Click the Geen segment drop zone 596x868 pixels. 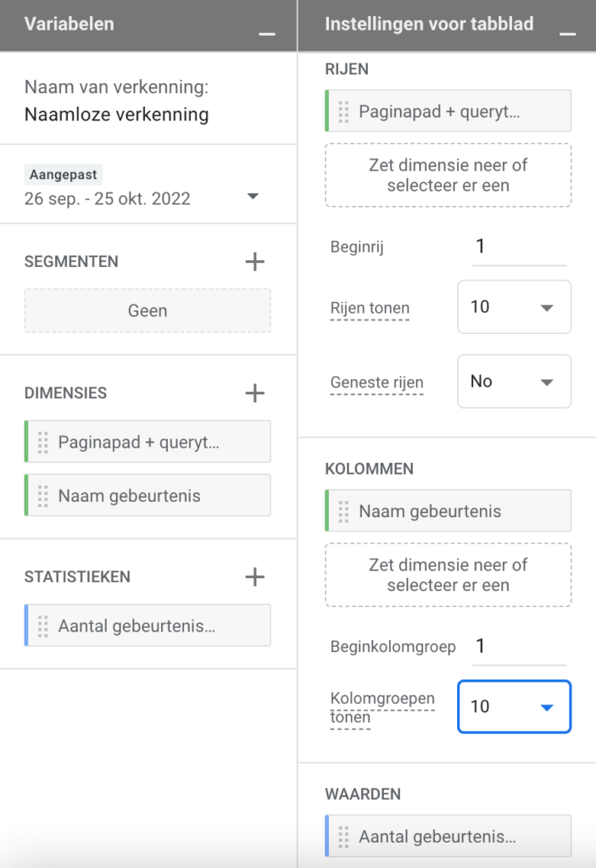148,311
